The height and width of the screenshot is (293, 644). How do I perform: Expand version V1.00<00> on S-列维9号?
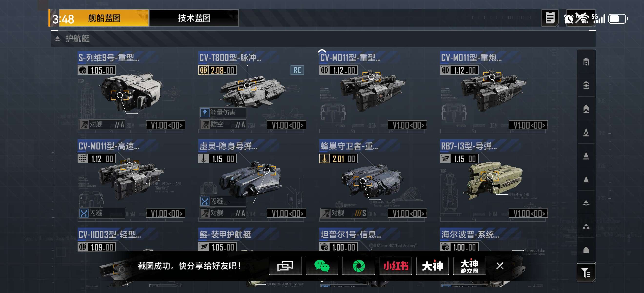pyautogui.click(x=165, y=125)
